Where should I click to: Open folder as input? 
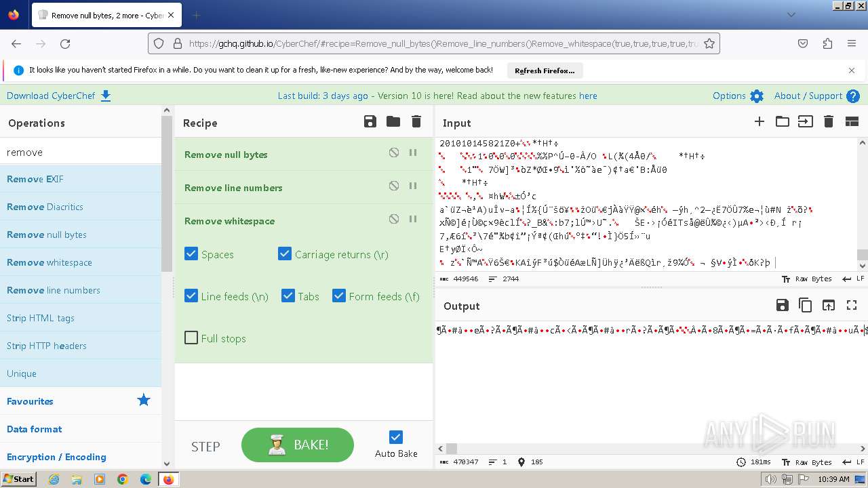pos(783,122)
